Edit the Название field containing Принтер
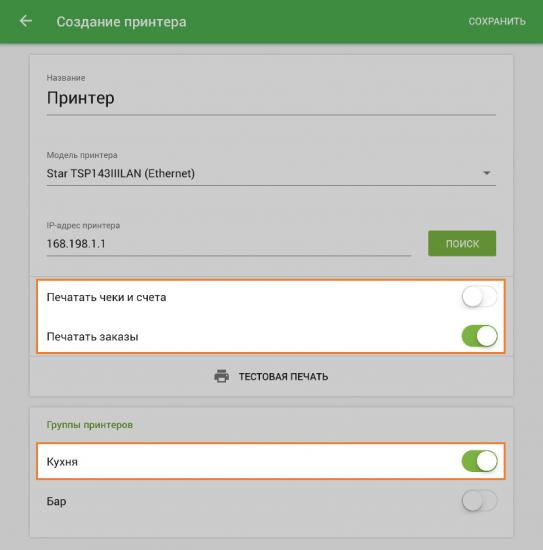The width and height of the screenshot is (543, 550). [x=271, y=99]
